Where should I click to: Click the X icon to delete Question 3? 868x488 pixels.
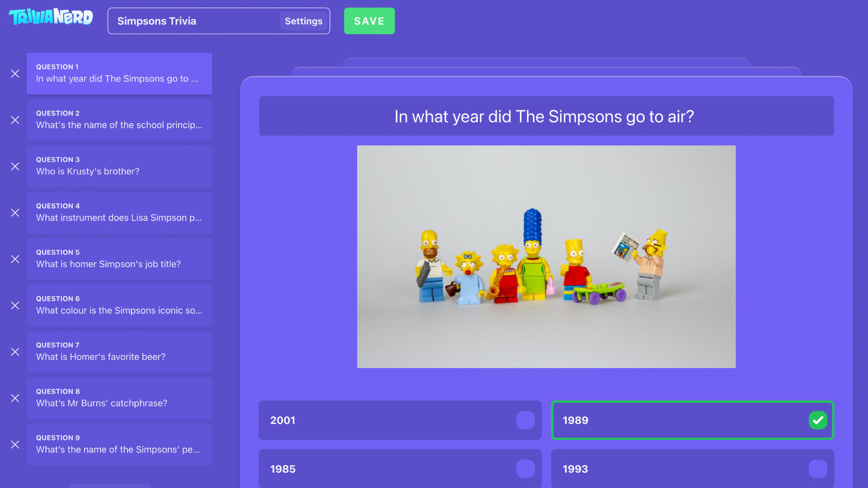[x=15, y=166]
